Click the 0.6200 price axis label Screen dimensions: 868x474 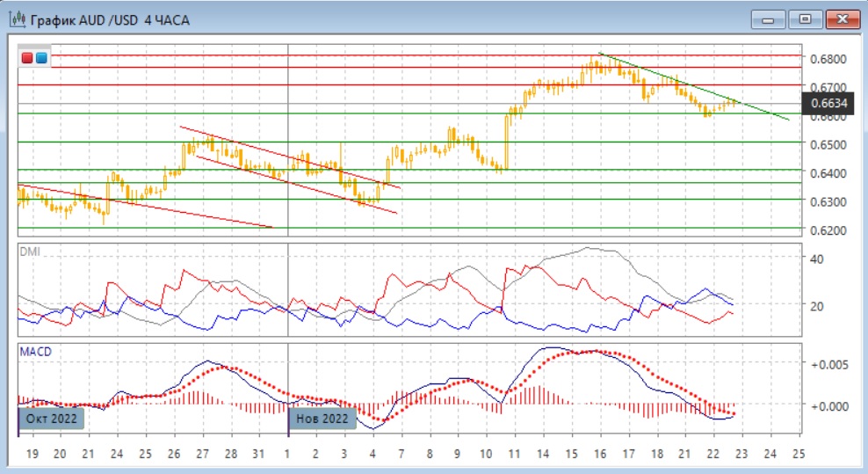click(828, 230)
